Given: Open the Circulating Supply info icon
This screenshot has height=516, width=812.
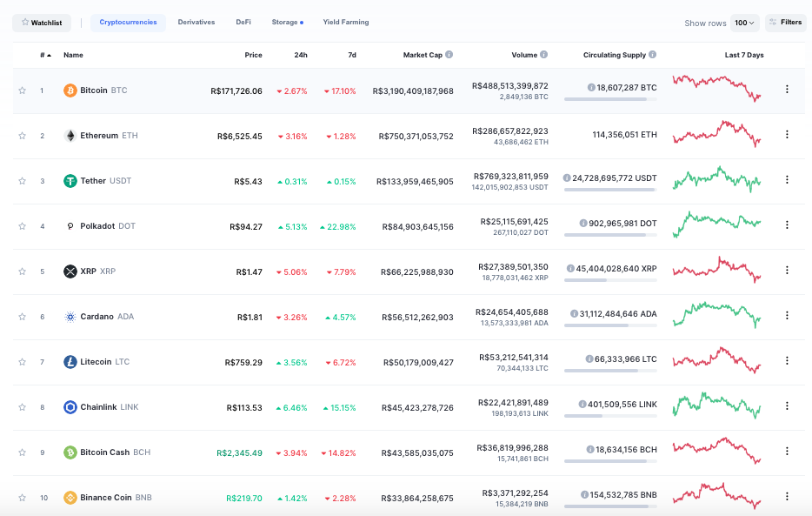Looking at the screenshot, I should click(x=653, y=55).
